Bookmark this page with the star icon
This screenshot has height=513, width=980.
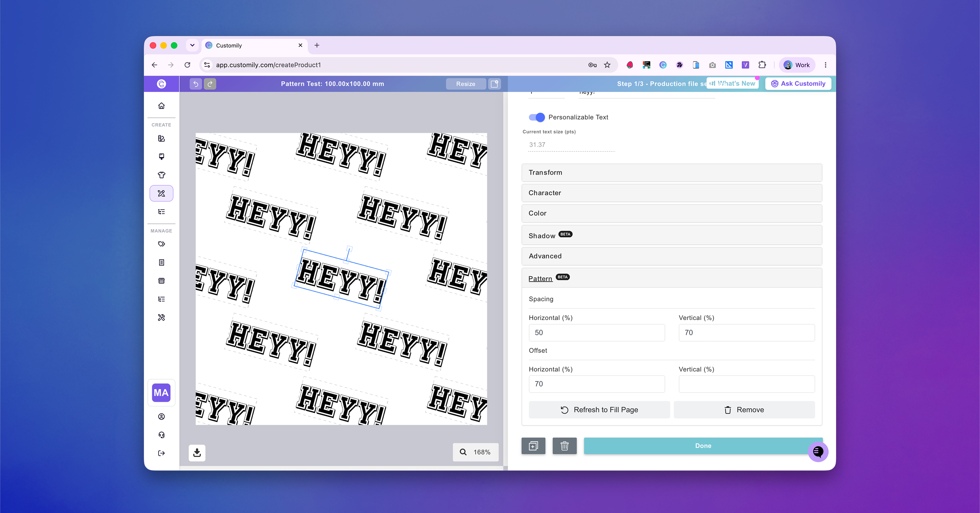607,65
